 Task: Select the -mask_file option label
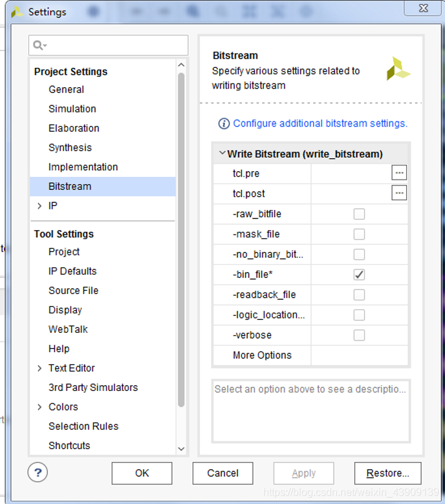click(x=256, y=235)
